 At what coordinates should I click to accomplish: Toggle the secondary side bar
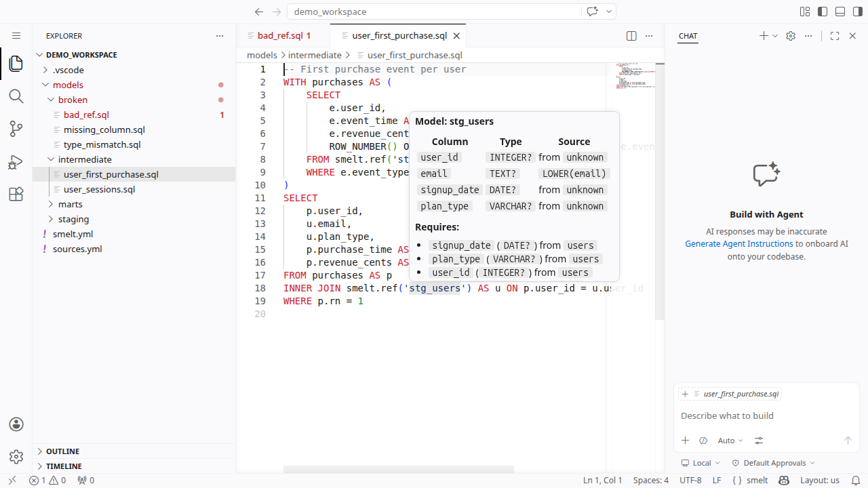856,12
